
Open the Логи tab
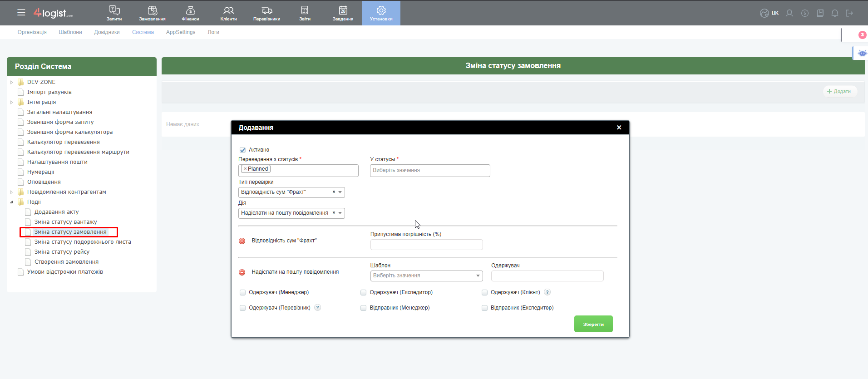(213, 32)
